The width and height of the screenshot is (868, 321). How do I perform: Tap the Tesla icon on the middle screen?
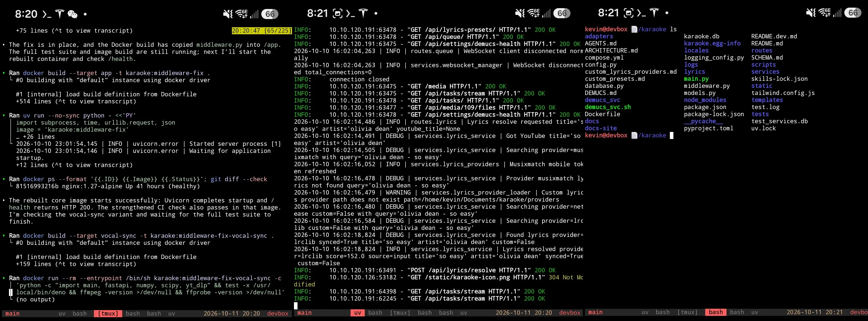363,13
